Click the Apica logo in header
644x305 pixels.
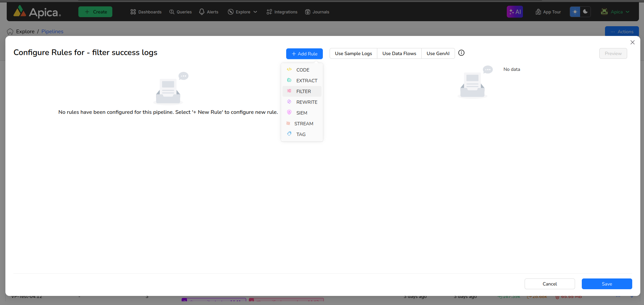pos(37,12)
